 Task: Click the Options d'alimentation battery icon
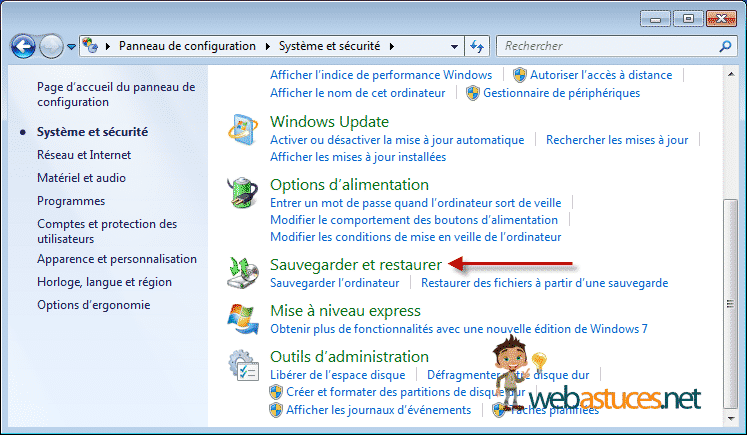pyautogui.click(x=242, y=192)
